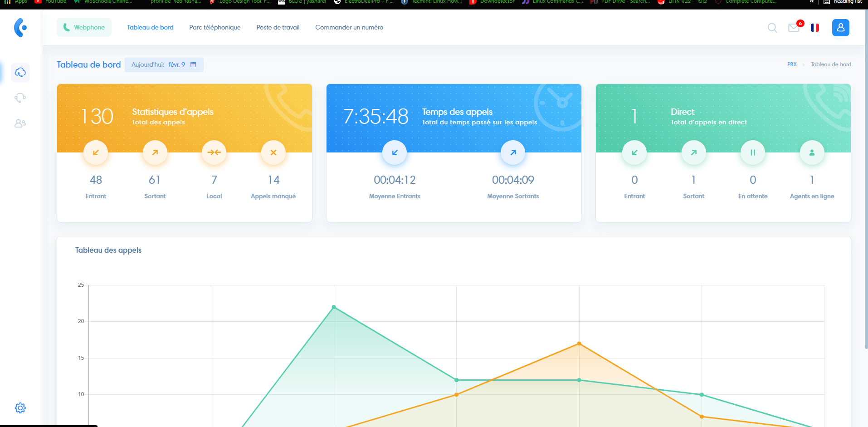Click the PBX breadcrumb link
The width and height of the screenshot is (868, 427).
[x=791, y=64]
